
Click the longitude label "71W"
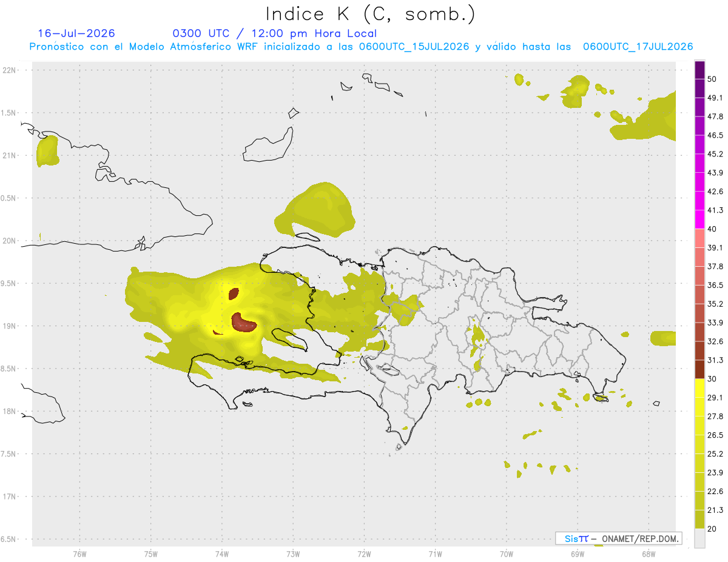(435, 553)
